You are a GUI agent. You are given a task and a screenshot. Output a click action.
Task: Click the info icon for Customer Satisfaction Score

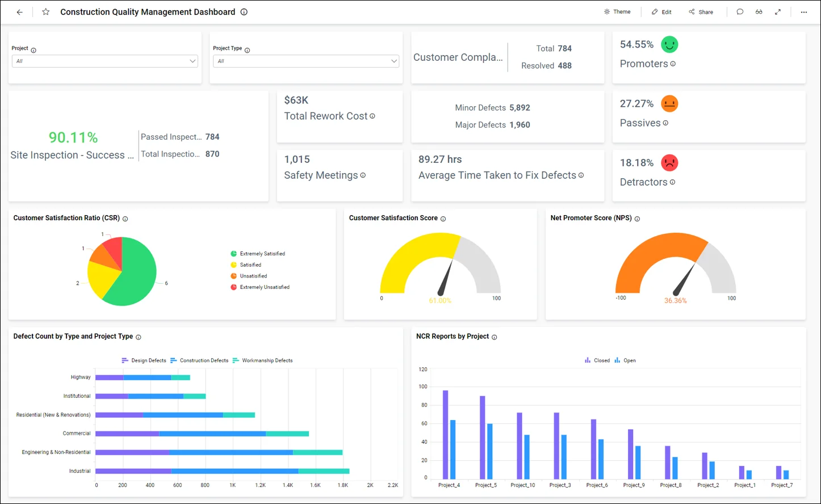(443, 219)
